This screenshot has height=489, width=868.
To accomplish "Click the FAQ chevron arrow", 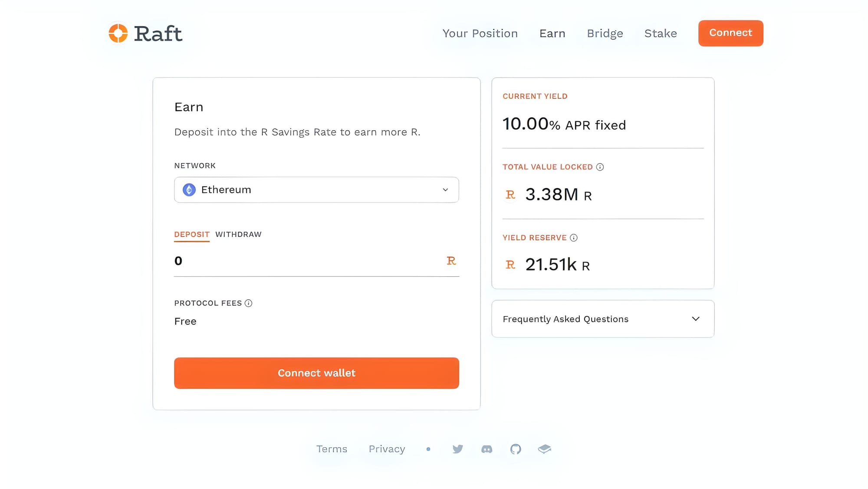I will tap(696, 319).
